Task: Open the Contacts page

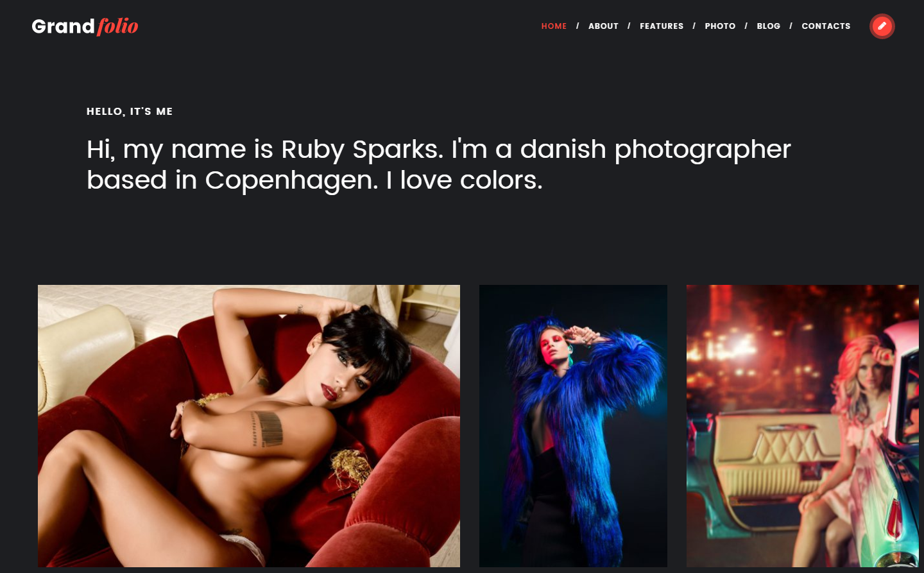Action: (x=826, y=26)
